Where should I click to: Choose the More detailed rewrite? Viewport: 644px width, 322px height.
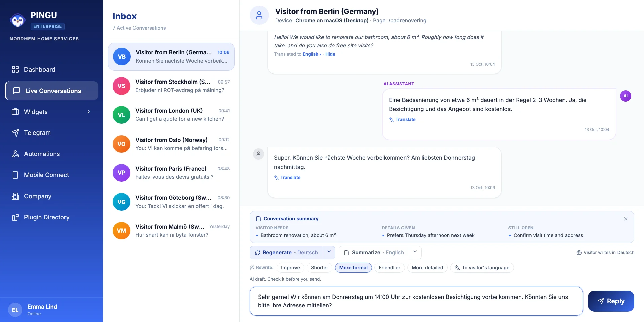427,268
